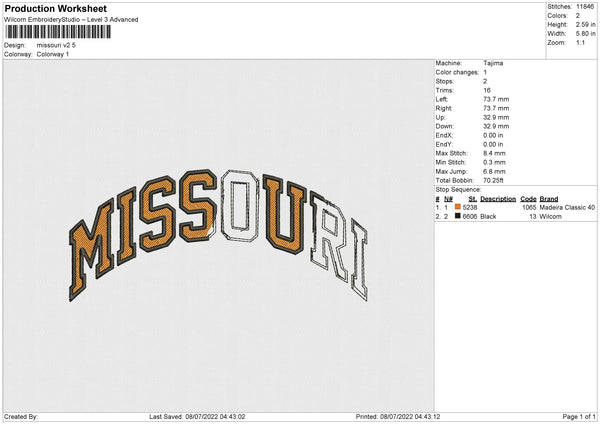Click the 'Created By:' footer label

pos(21,416)
